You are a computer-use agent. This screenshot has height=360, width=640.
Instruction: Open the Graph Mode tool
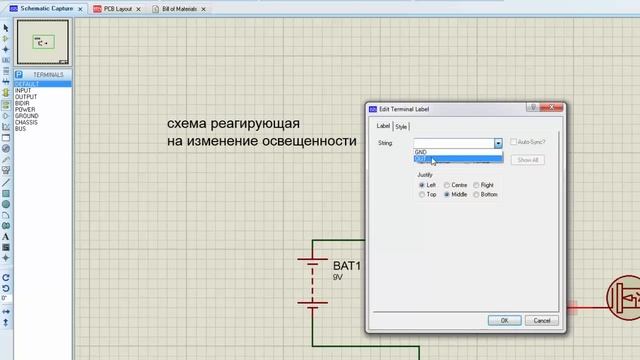[x=6, y=127]
